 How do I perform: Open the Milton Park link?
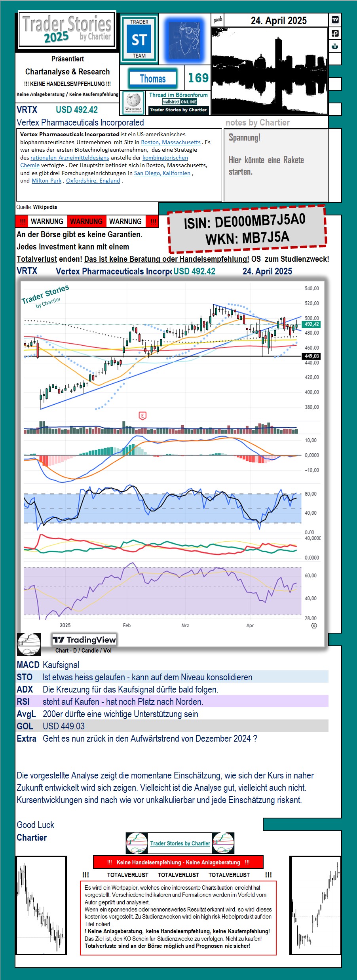click(47, 181)
